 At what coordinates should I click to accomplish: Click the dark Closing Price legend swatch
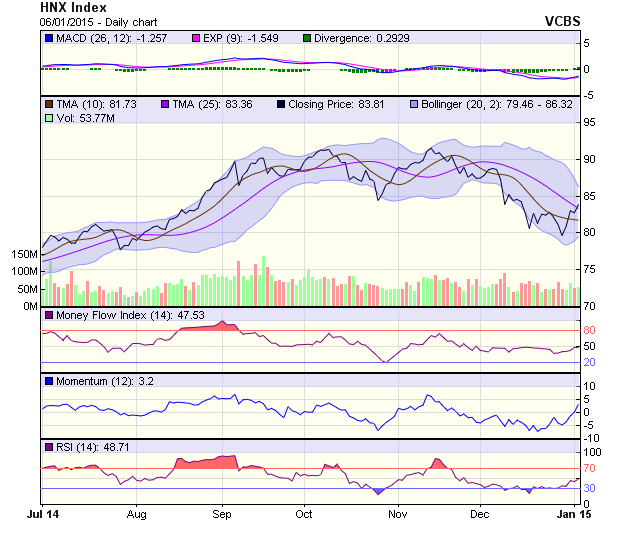(281, 104)
